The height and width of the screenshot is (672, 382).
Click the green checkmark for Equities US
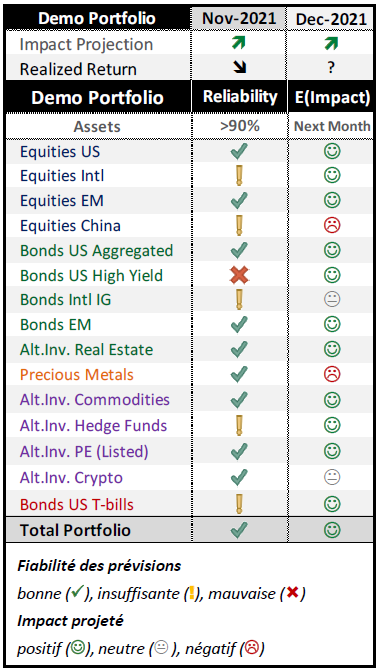coord(239,151)
